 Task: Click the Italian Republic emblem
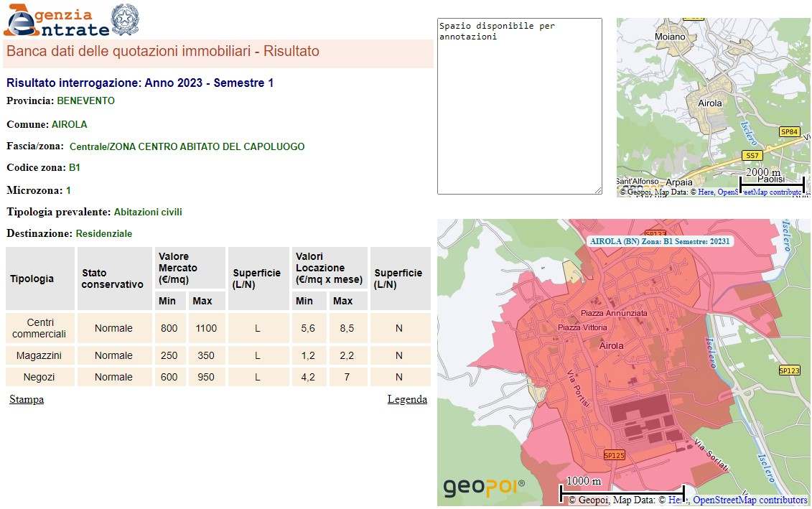[126, 20]
